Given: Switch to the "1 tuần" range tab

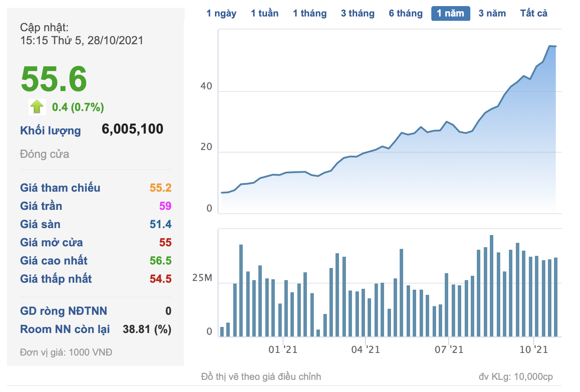Looking at the screenshot, I should tap(264, 13).
